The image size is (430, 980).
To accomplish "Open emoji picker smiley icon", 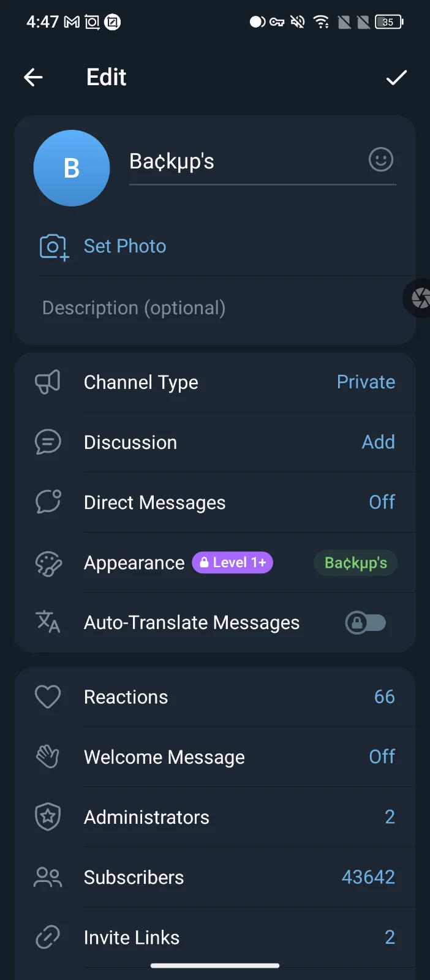I will (381, 160).
